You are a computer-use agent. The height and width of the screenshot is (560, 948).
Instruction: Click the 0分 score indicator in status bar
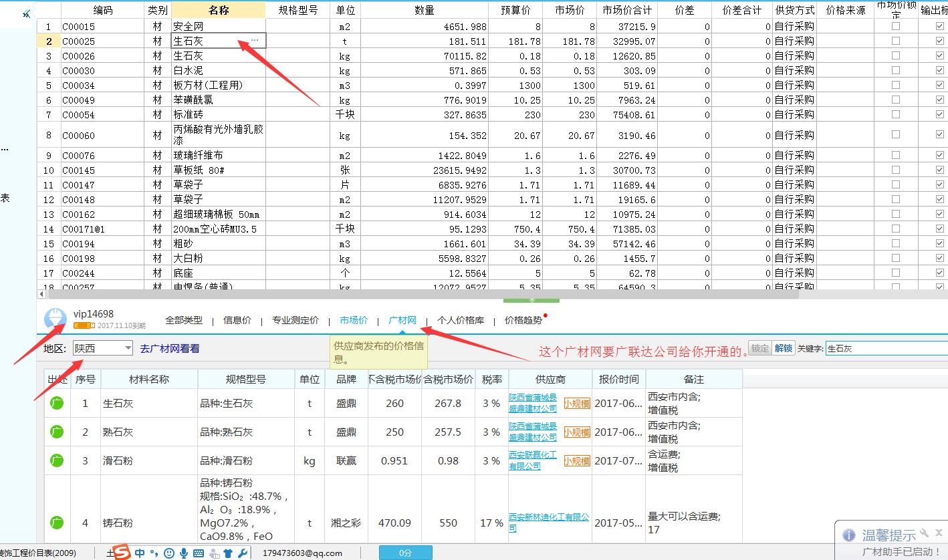(x=405, y=553)
